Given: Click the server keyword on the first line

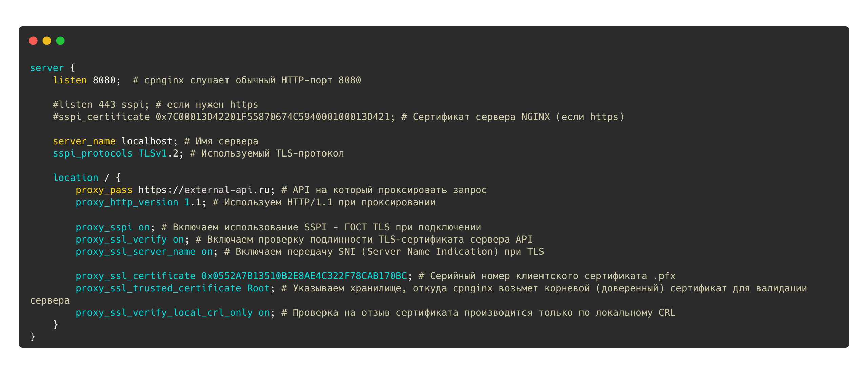Looking at the screenshot, I should (47, 68).
